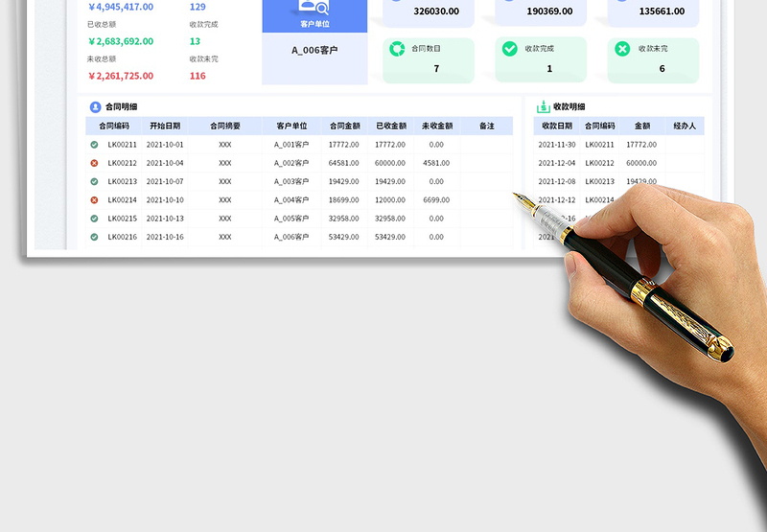Click the green money icon next to 收款明细
Image resolution: width=767 pixels, height=532 pixels.
[544, 106]
